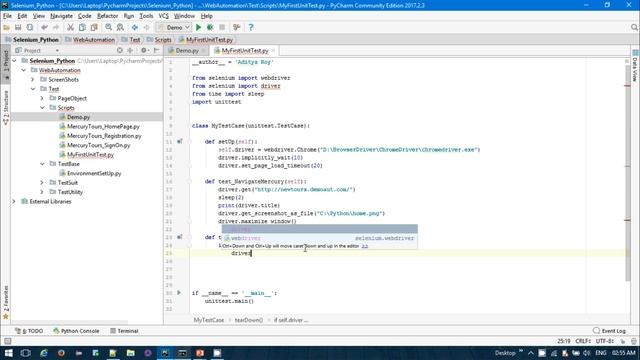The height and width of the screenshot is (360, 640).
Task: Open Search Everywhere magnifier at top right
Action: pos(634,27)
